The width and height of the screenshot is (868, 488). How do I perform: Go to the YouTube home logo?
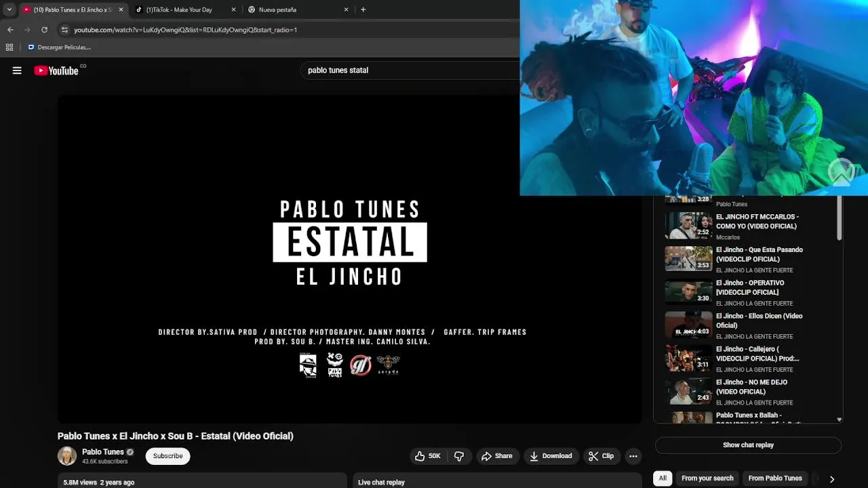coord(56,70)
